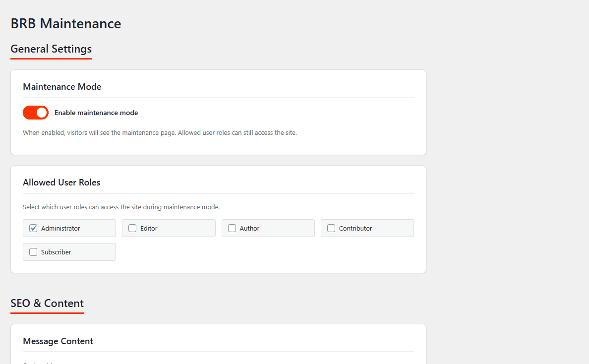Enable the Subscriber role checkbox
This screenshot has width=589, height=364.
point(33,252)
